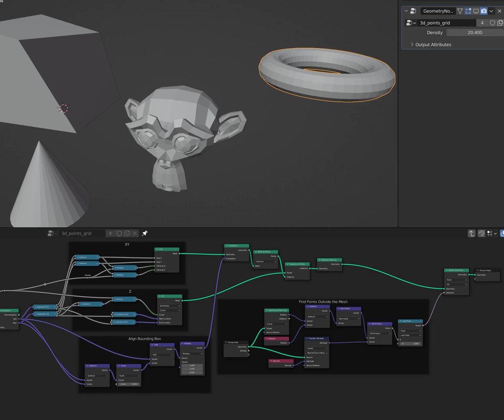Toggle modifier render camera icon
Screen dimensions: 504x420
(484, 11)
